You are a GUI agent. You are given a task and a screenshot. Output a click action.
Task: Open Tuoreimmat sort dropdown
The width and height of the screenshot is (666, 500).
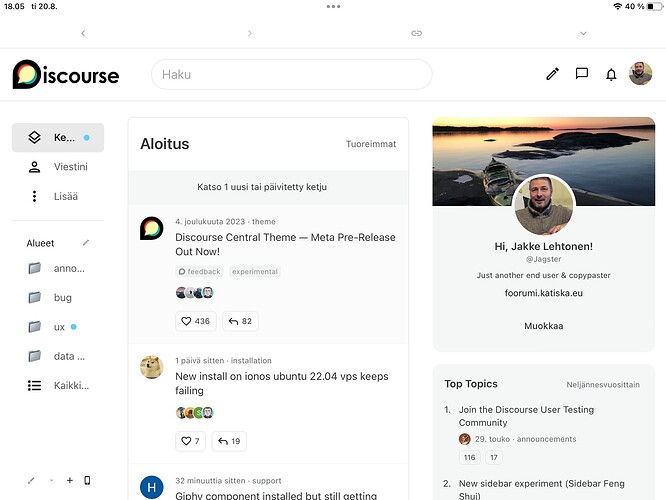click(x=371, y=144)
